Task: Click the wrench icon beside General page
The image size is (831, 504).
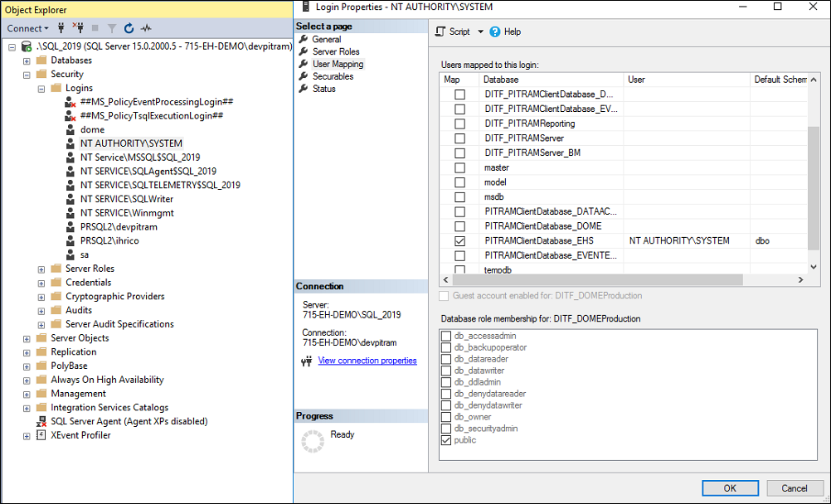Action: pos(304,39)
